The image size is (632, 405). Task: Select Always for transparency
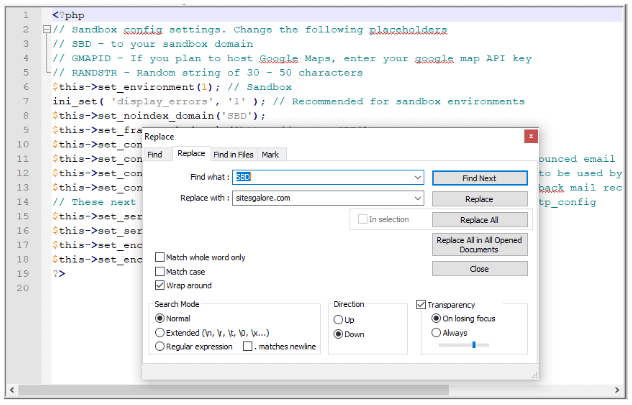[x=436, y=332]
